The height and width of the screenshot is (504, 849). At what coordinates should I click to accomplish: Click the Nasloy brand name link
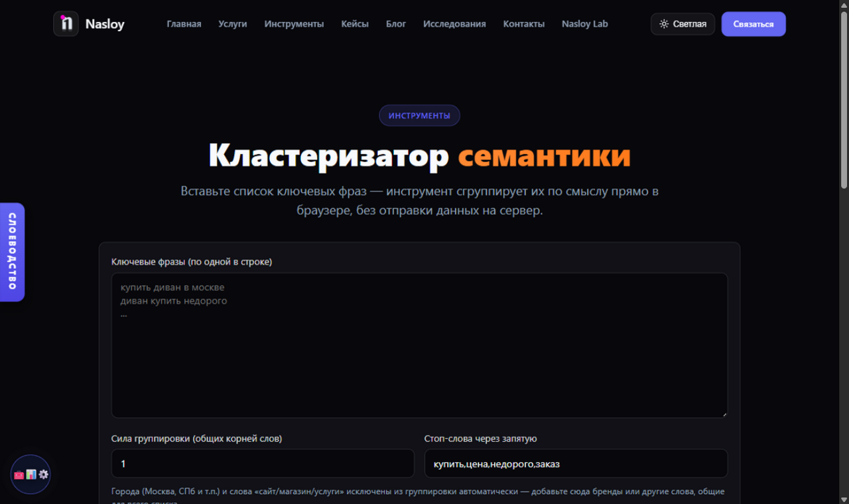[105, 25]
